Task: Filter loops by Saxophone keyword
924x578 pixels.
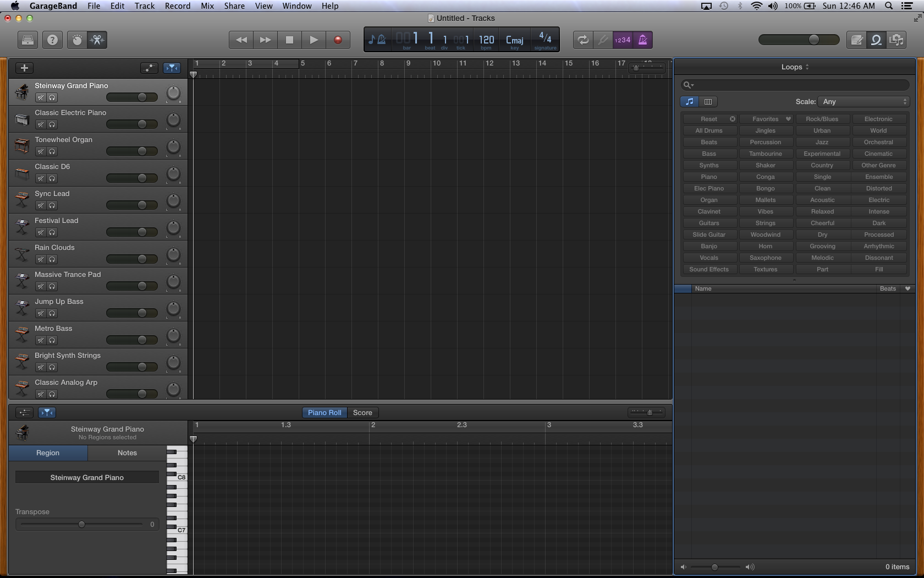Action: (x=766, y=258)
